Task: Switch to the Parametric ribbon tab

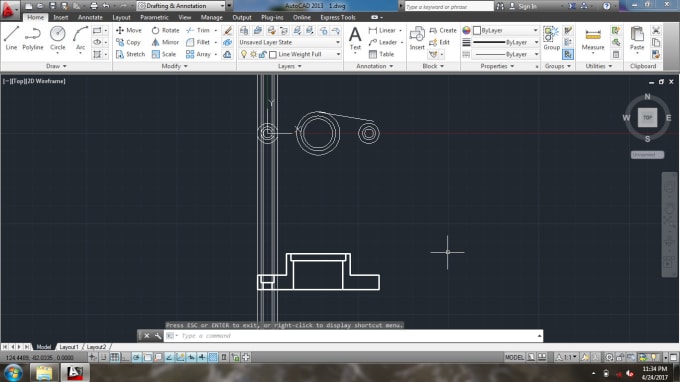Action: coord(154,17)
